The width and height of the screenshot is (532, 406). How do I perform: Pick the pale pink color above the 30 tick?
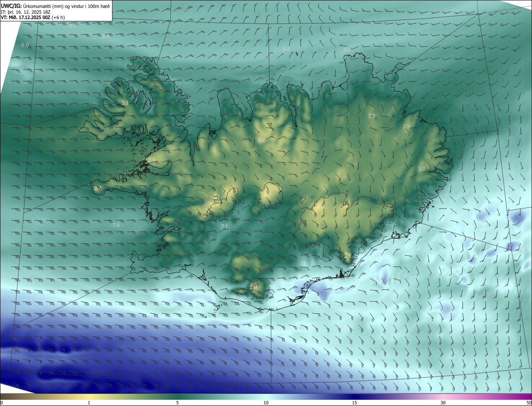[443, 396]
